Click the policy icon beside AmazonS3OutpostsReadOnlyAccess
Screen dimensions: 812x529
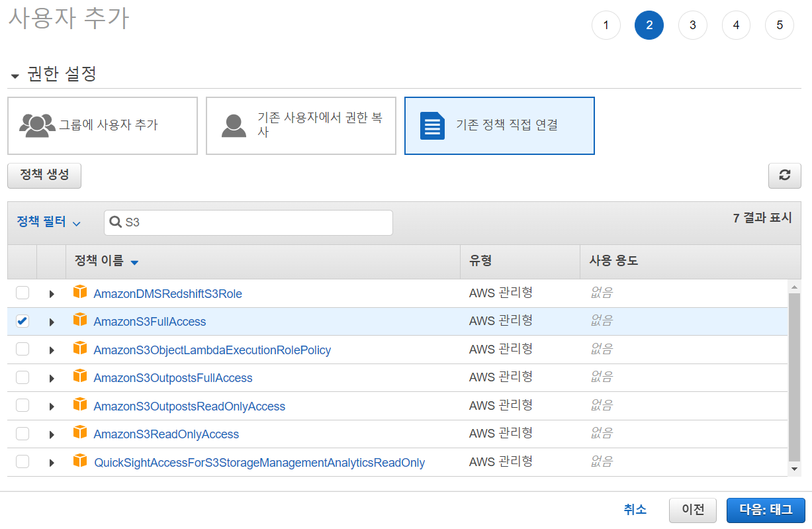[x=80, y=405]
